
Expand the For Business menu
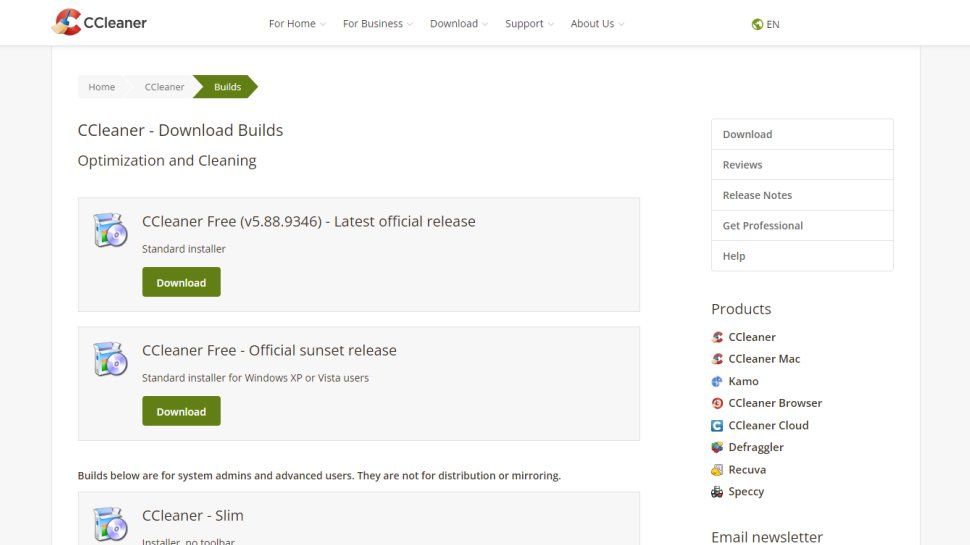[377, 24]
